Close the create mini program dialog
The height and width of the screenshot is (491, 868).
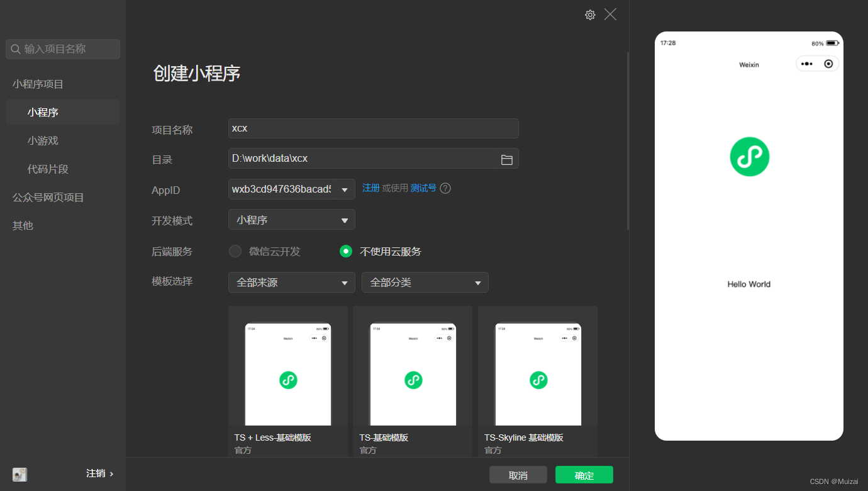tap(610, 14)
